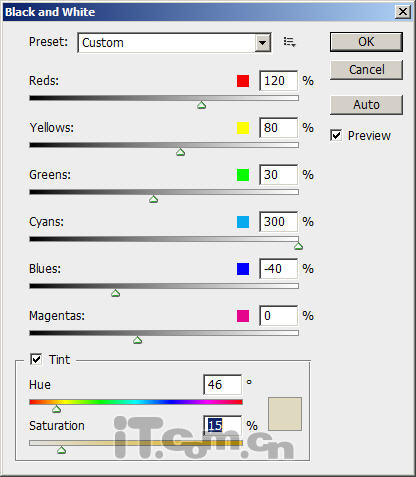Expand the Preset dropdown arrow

[x=263, y=43]
